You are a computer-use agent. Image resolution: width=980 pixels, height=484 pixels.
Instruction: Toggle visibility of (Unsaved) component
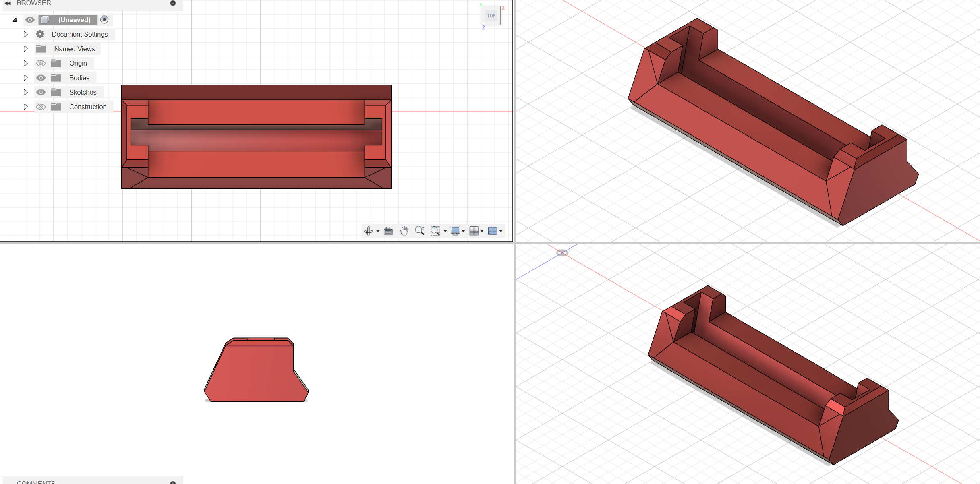(x=30, y=20)
